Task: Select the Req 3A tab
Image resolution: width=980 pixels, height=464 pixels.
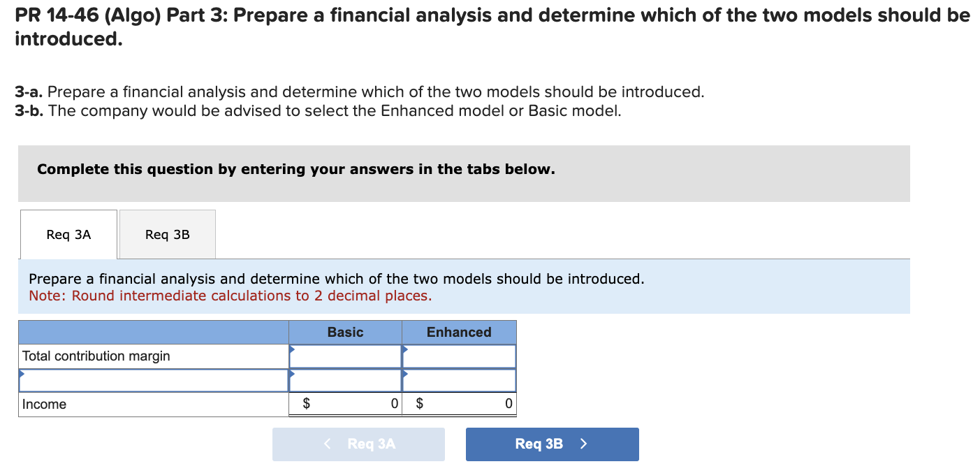Action: [x=68, y=234]
